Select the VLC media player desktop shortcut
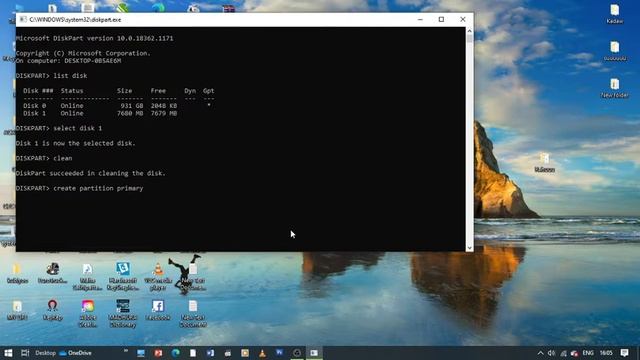 pos(158,276)
